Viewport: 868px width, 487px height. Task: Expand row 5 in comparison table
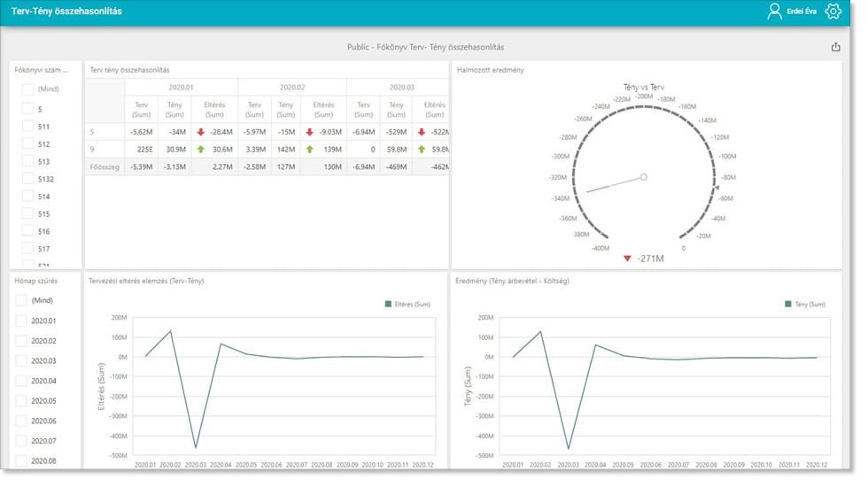[x=92, y=132]
